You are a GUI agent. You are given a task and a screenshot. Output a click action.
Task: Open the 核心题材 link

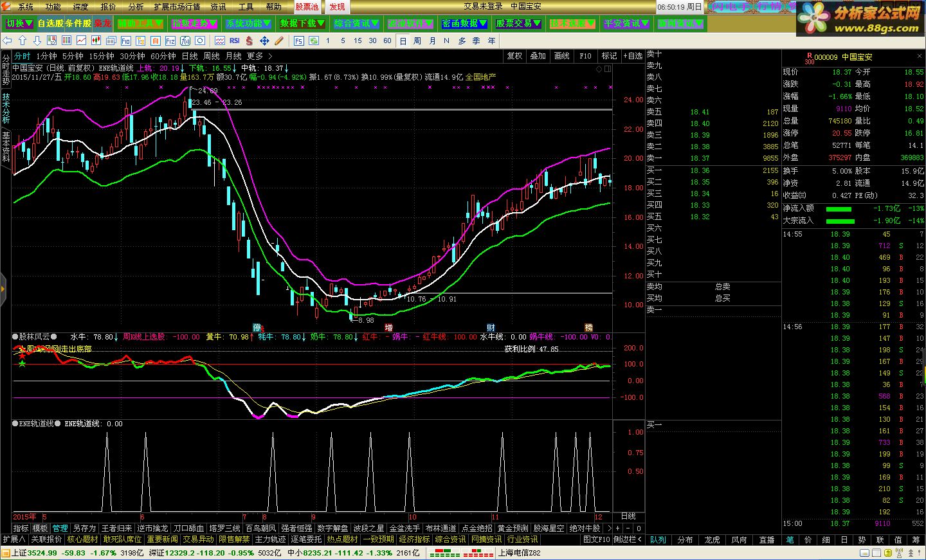click(83, 539)
